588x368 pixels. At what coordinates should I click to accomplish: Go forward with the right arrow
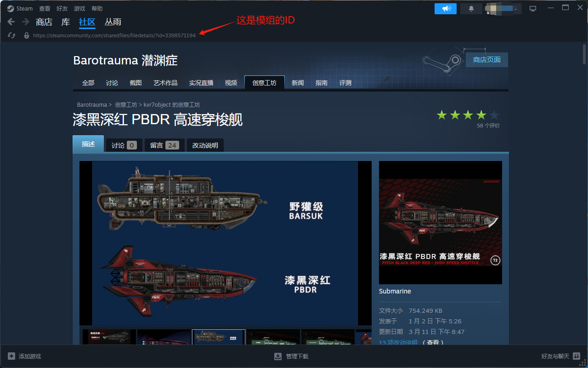pos(26,22)
